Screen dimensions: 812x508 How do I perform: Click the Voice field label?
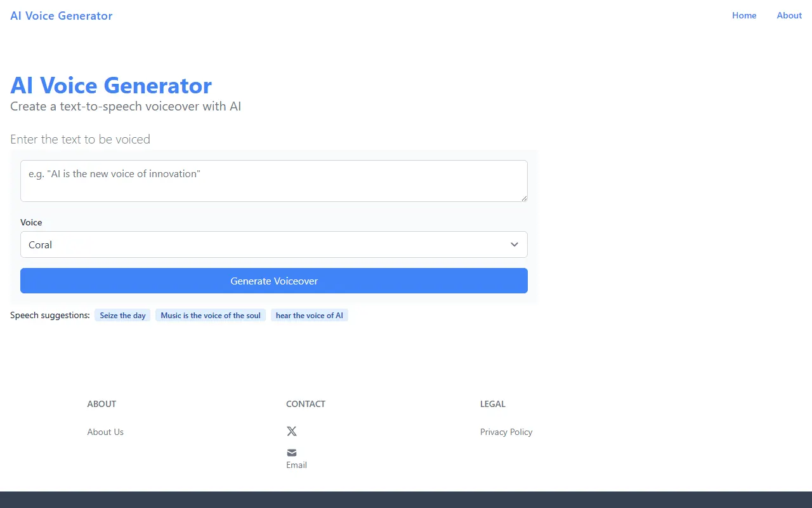point(31,222)
